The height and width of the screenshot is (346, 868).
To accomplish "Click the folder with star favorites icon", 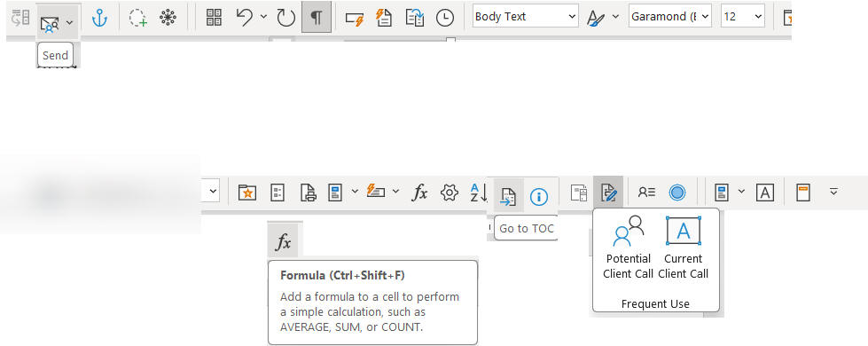I will [x=246, y=193].
